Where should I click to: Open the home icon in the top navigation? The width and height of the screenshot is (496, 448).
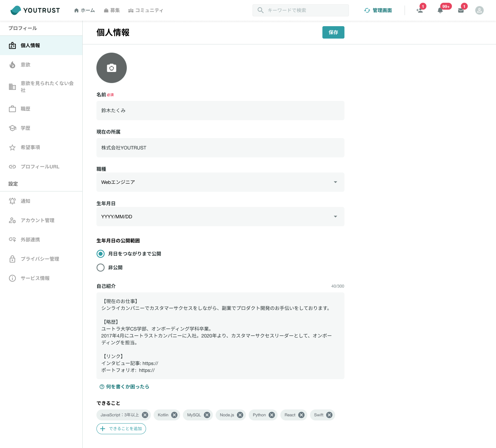pyautogui.click(x=76, y=10)
